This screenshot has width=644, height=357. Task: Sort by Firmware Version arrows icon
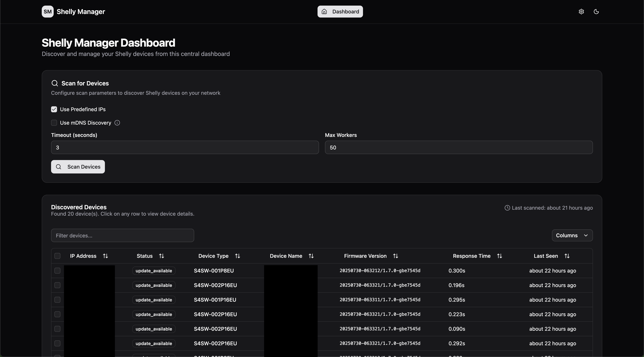[395, 256]
